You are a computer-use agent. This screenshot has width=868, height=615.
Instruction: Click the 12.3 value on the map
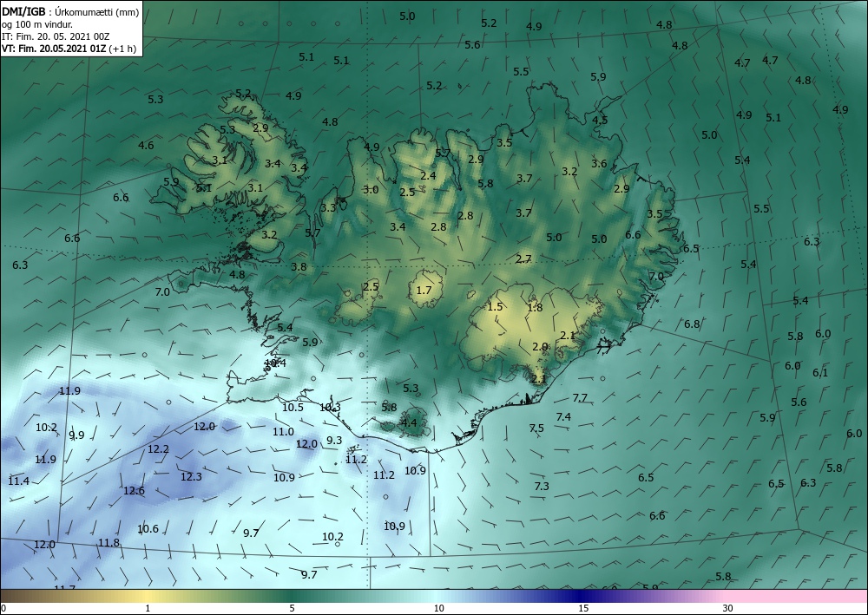coord(191,477)
